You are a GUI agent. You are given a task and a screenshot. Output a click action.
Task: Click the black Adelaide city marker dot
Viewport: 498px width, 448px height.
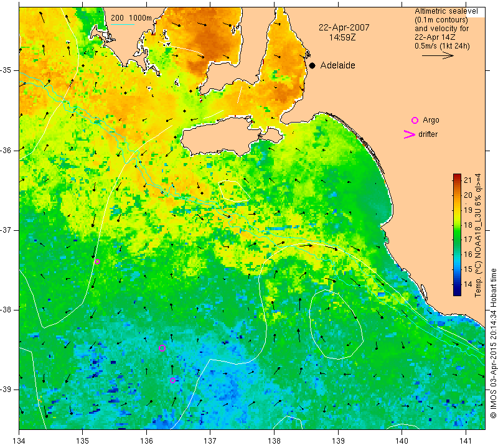click(x=312, y=65)
